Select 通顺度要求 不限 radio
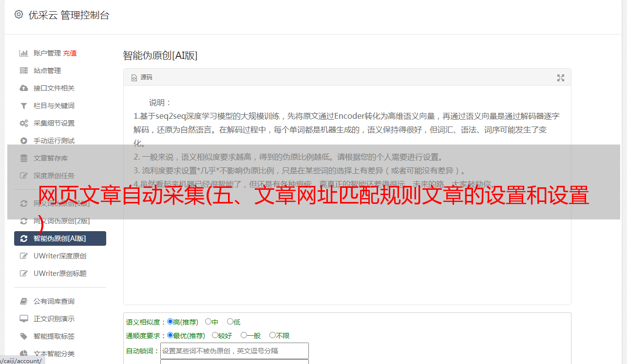Screen dimensions: 627x364 [x=272, y=335]
